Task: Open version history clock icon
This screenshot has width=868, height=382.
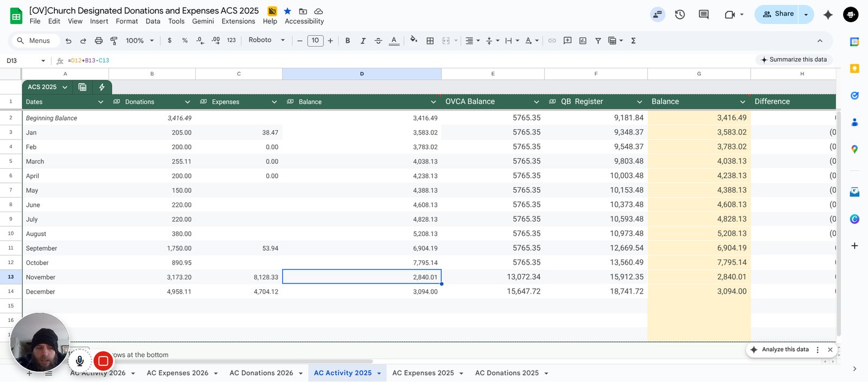Action: [680, 15]
